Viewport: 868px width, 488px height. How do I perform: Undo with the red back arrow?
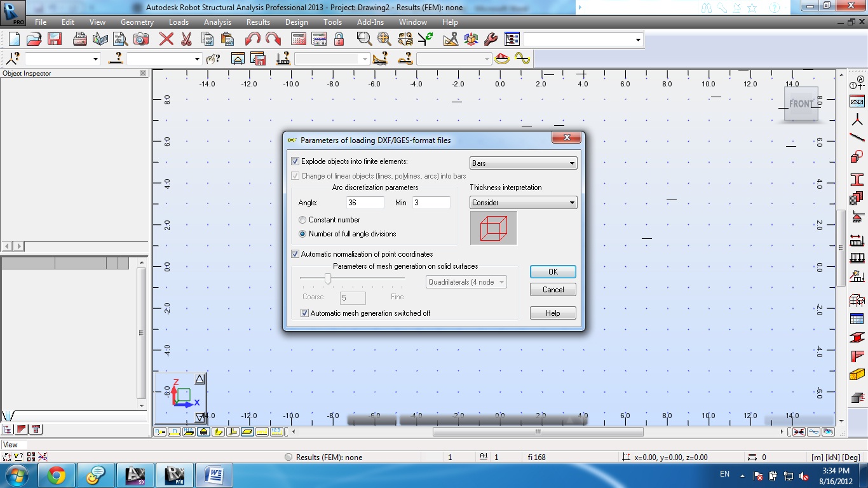pyautogui.click(x=253, y=39)
